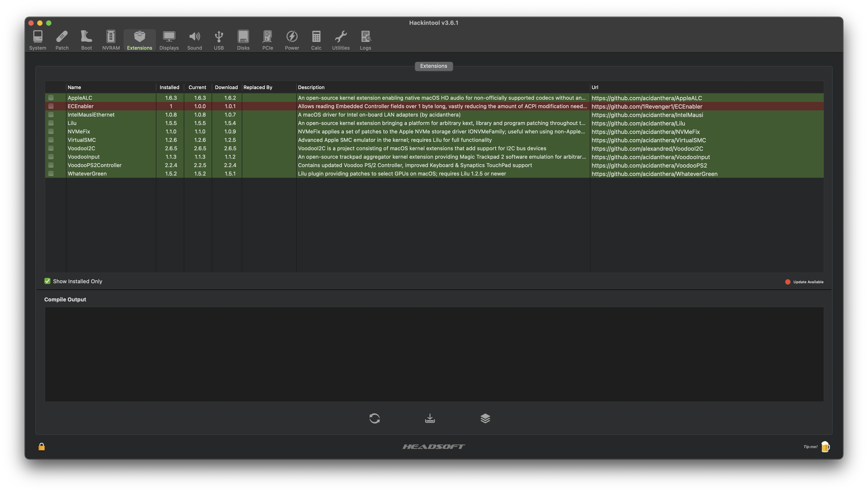Open the Calc section
Screen dimensions: 868x492
pyautogui.click(x=316, y=40)
